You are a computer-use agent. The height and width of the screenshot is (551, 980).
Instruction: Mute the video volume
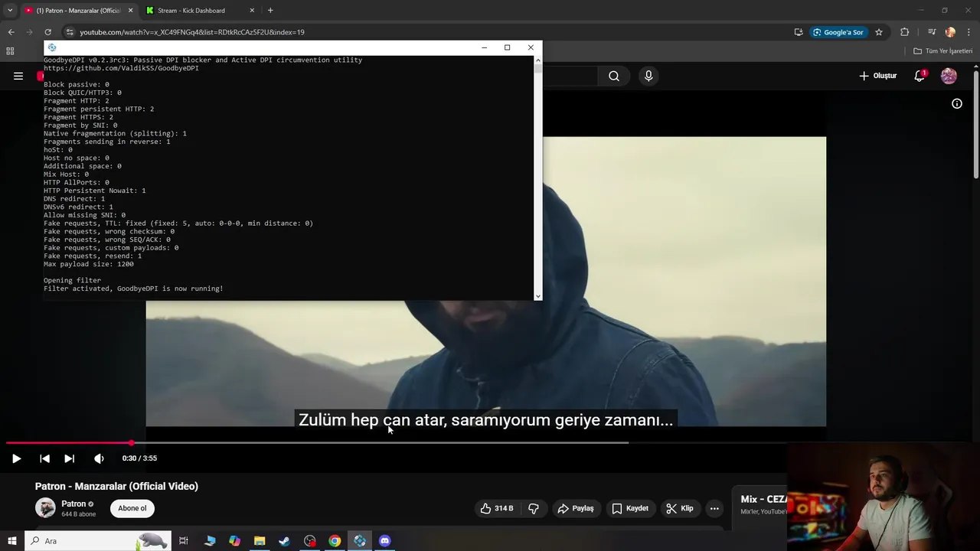point(99,458)
